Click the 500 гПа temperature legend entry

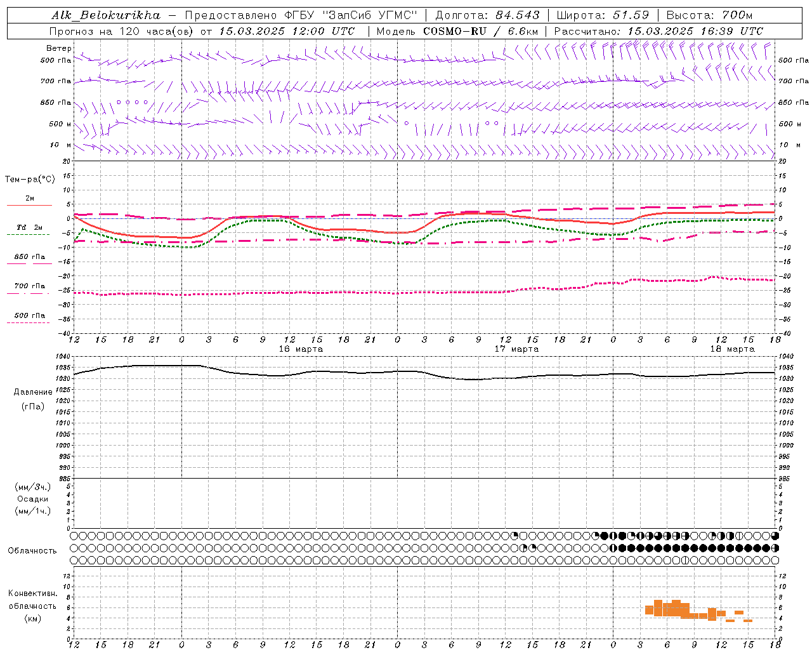pos(30,315)
